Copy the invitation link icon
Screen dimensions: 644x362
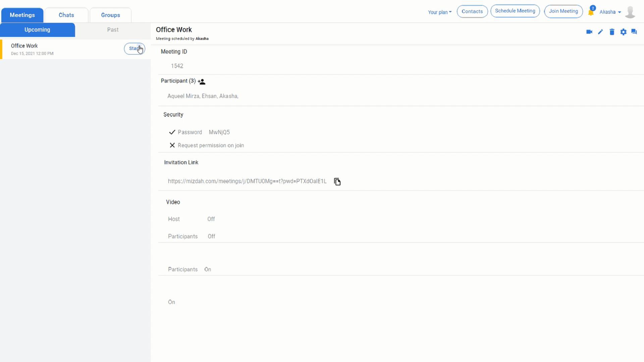pyautogui.click(x=337, y=181)
